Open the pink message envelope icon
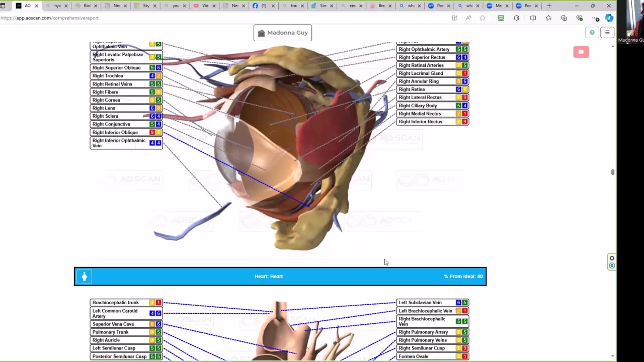Viewport: 644px width, 362px height. coord(581,52)
